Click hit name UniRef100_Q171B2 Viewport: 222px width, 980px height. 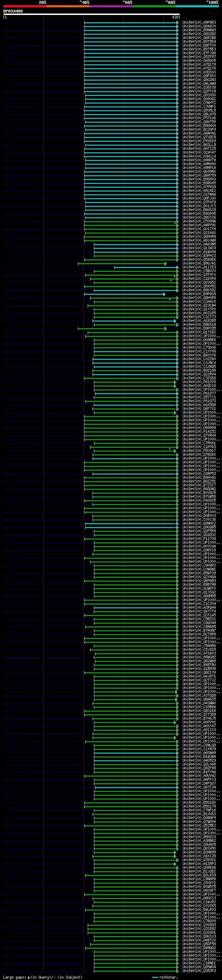pos(199,332)
